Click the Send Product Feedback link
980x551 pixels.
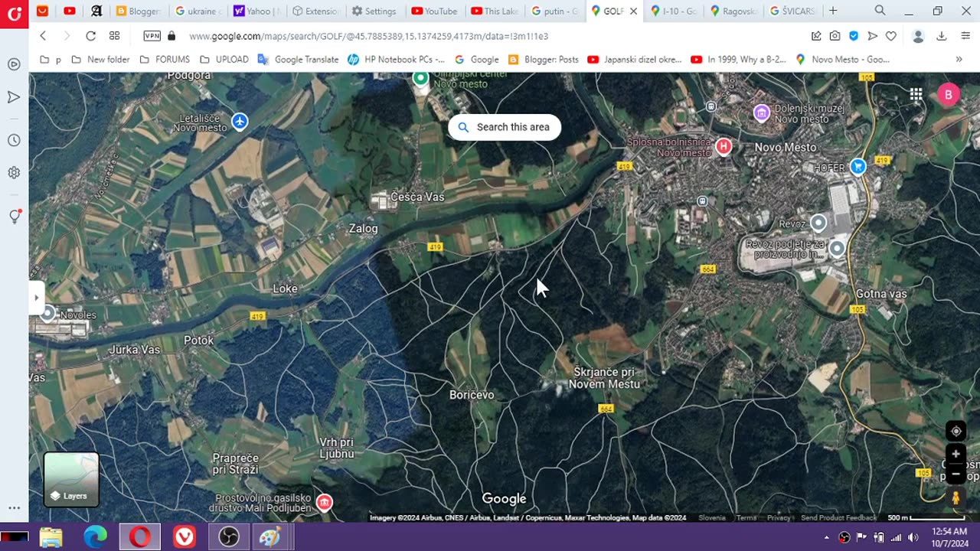click(x=838, y=518)
